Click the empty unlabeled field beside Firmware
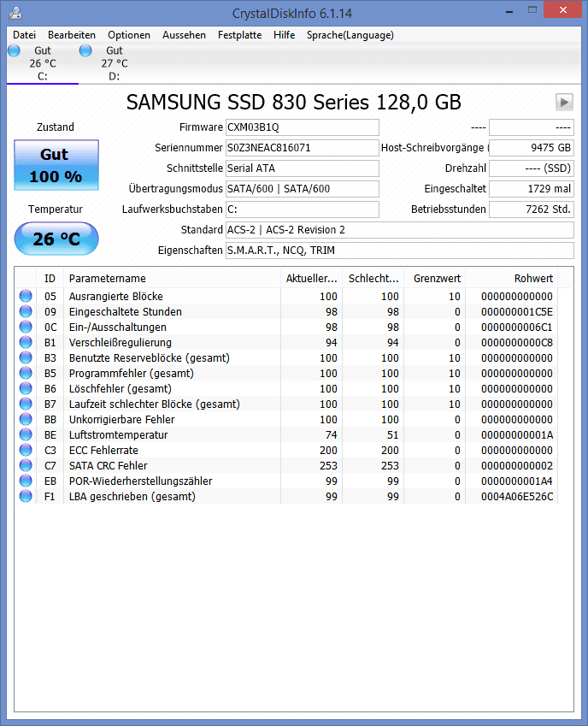This screenshot has height=726, width=588. pyautogui.click(x=532, y=127)
